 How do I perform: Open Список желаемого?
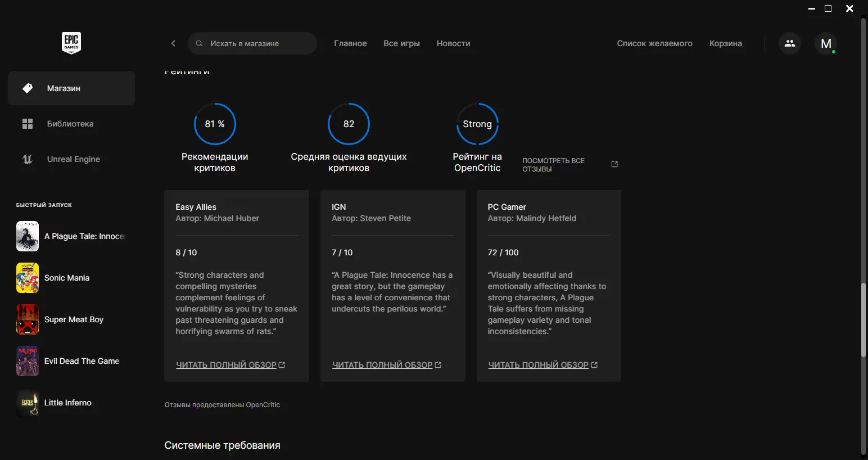tap(654, 43)
